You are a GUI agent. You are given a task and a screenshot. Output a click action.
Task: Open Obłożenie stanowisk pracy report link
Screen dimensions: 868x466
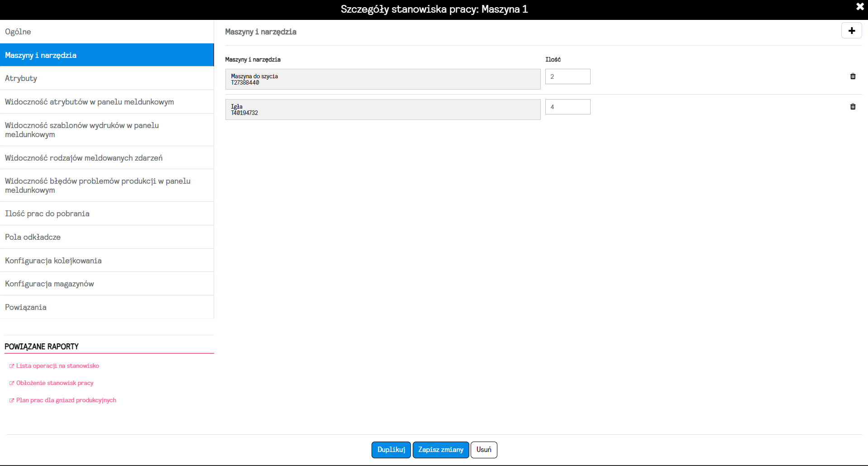coord(55,383)
